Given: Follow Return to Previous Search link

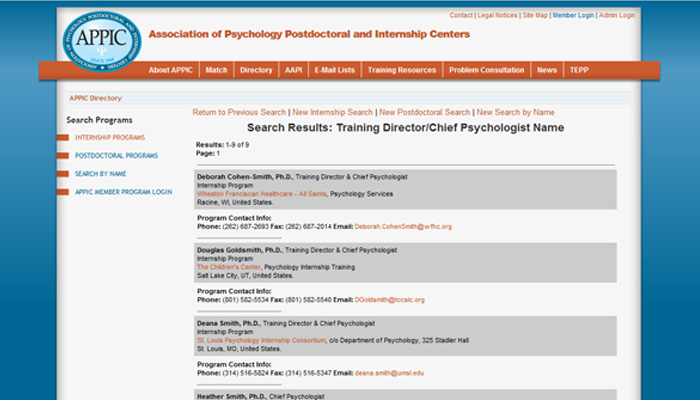Looking at the screenshot, I should click(x=239, y=112).
